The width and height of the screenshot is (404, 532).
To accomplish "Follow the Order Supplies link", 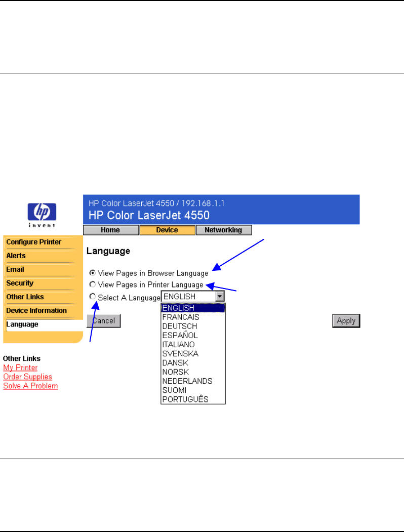I will [x=27, y=377].
